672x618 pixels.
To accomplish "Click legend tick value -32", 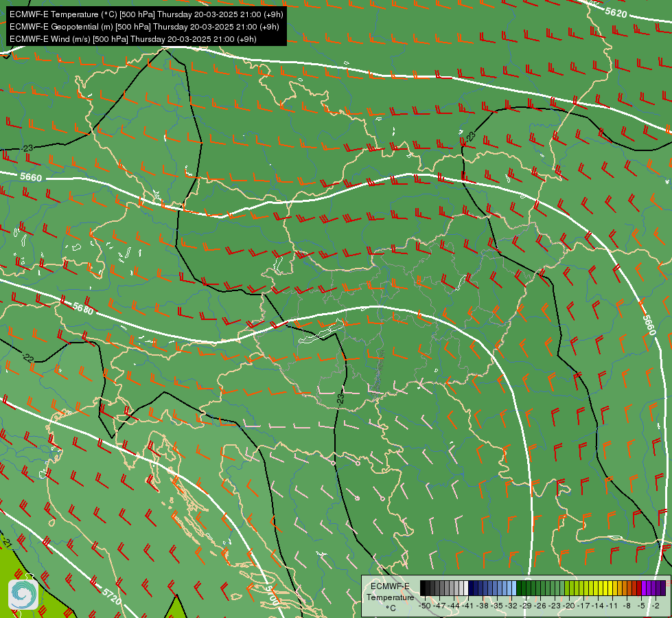I will (511, 606).
